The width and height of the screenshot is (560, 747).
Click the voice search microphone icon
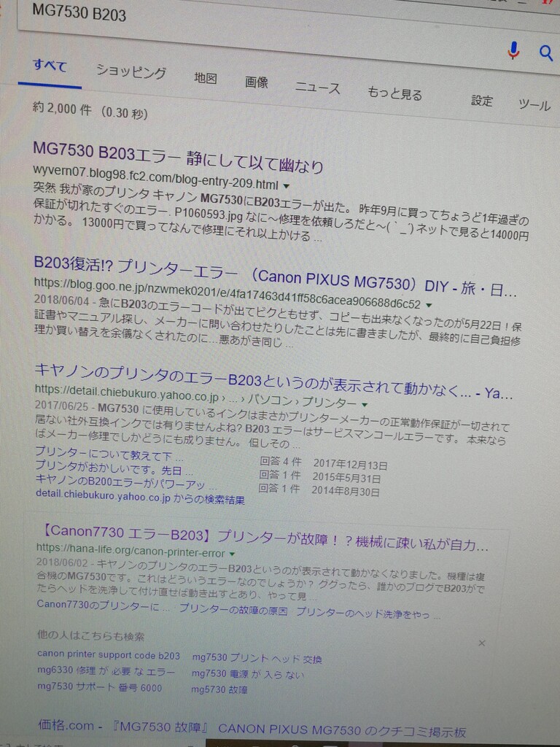(513, 50)
